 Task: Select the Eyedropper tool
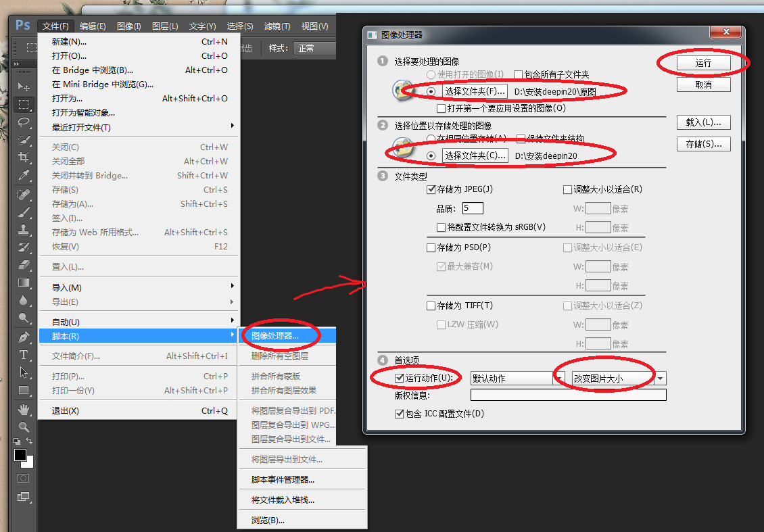pos(24,175)
